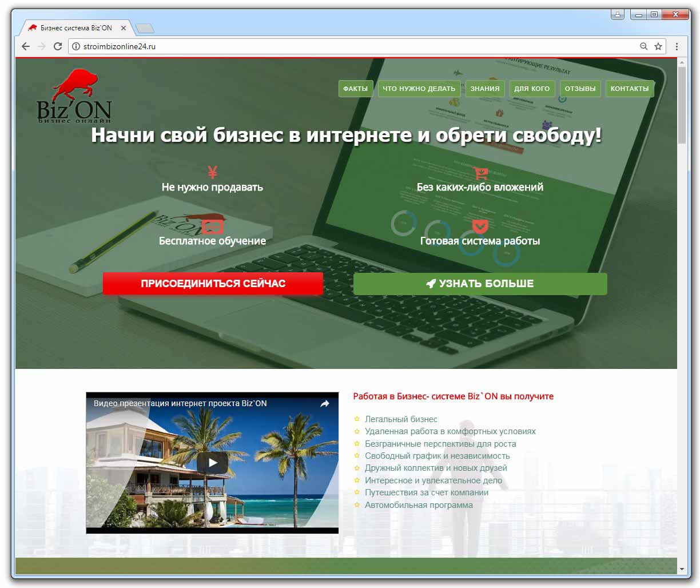700x588 pixels.
Task: Click list item Удаленная работа в комфортных условиях
Action: [450, 431]
